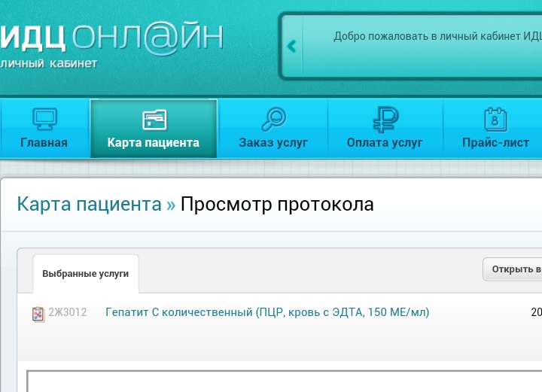Click the ruble icon above Оплата услуг

point(384,119)
